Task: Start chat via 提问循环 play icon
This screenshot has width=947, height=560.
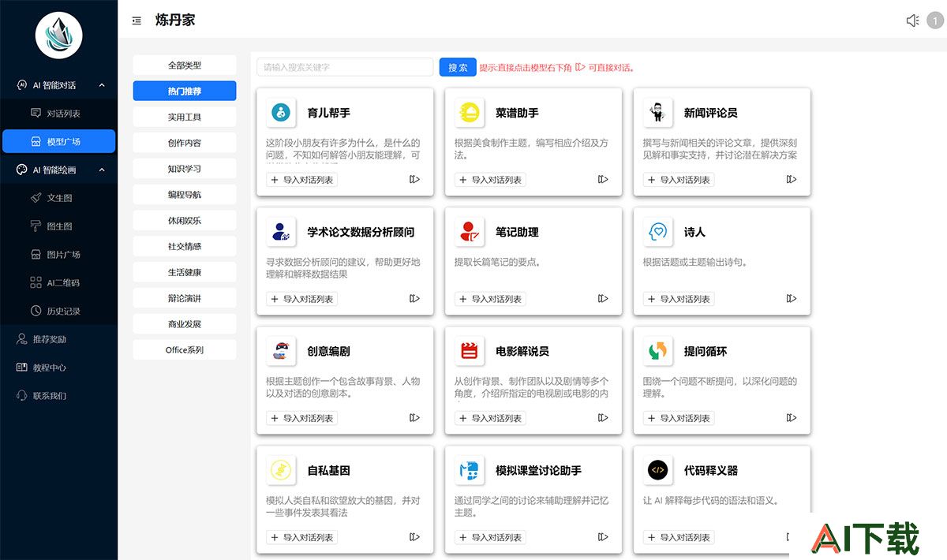Action: click(x=792, y=418)
